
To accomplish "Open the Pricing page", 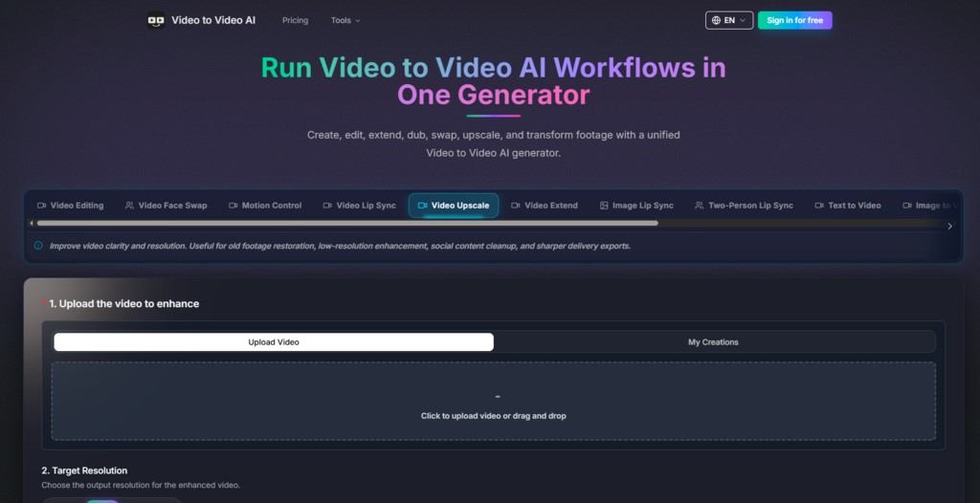I will click(295, 20).
